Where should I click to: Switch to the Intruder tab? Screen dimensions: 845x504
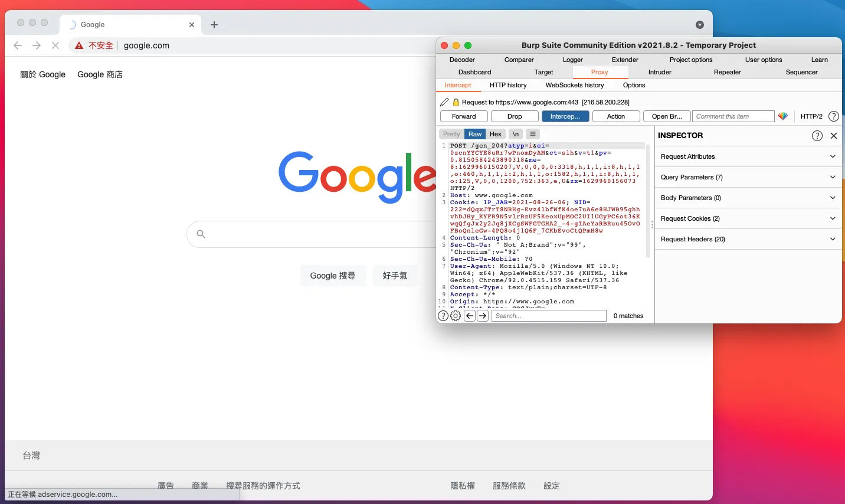tap(660, 72)
